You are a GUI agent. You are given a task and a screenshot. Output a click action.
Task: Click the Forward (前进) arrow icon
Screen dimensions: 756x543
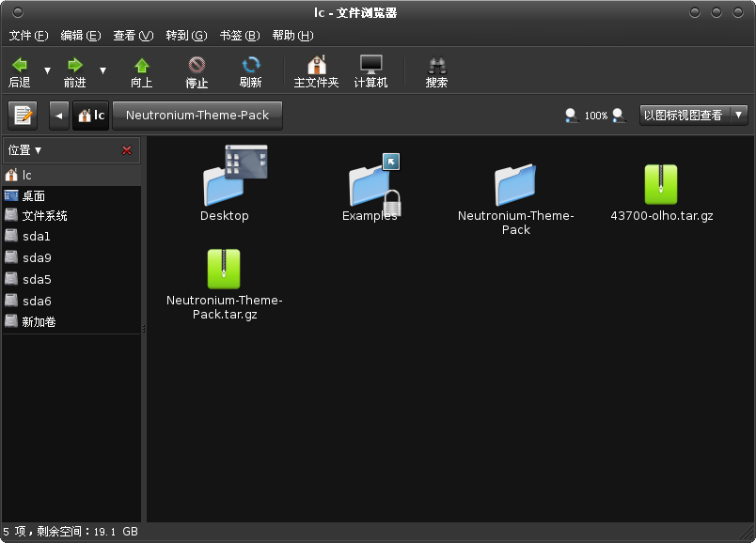coord(74,65)
